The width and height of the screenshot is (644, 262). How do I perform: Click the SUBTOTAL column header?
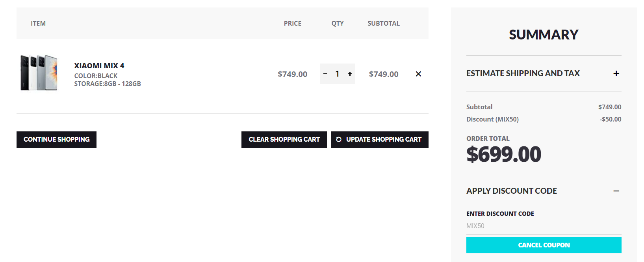point(383,23)
